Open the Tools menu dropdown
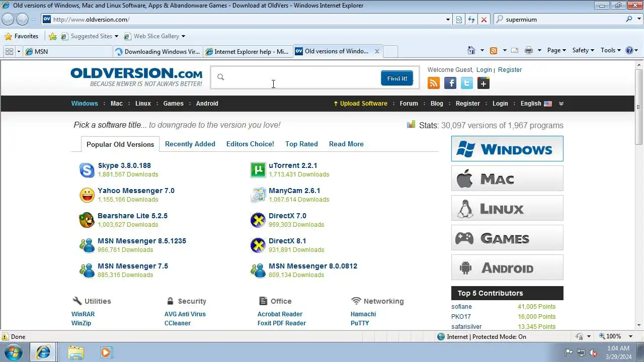644x362 pixels. [611, 50]
